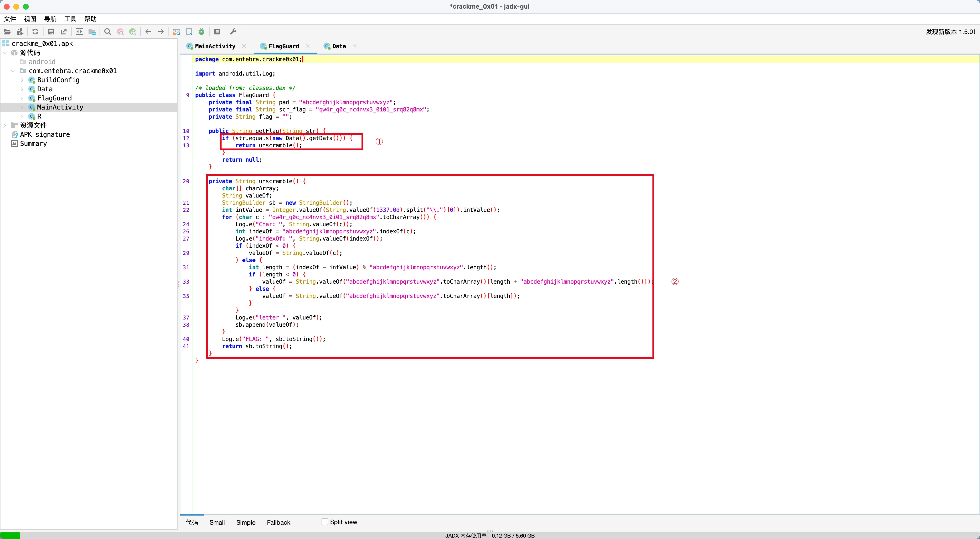Collapse the com.entebra.crackme0x01 package

pos(13,71)
